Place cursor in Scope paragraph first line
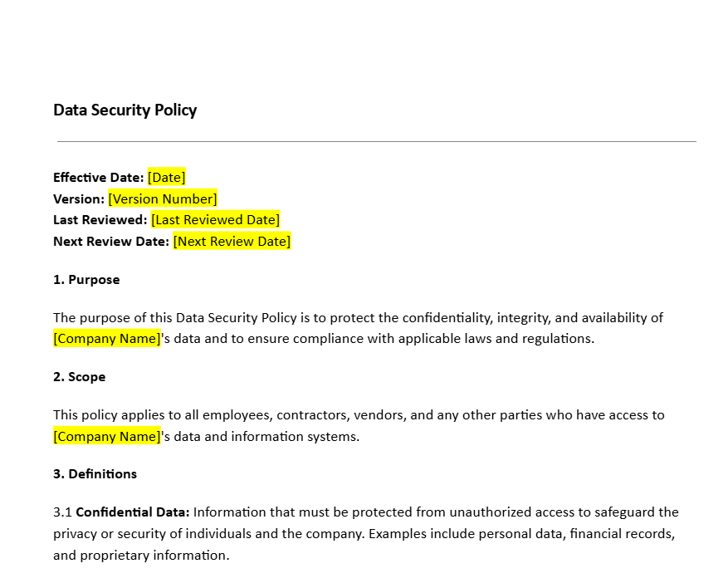Image resolution: width=728 pixels, height=578 pixels. pos(359,415)
